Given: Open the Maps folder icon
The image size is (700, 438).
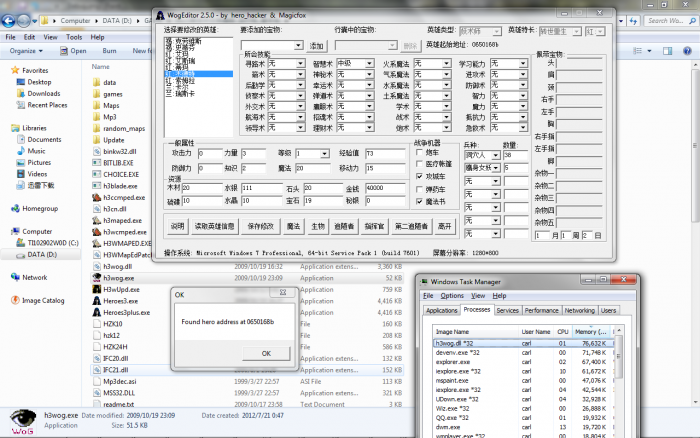Looking at the screenshot, I should (96, 105).
